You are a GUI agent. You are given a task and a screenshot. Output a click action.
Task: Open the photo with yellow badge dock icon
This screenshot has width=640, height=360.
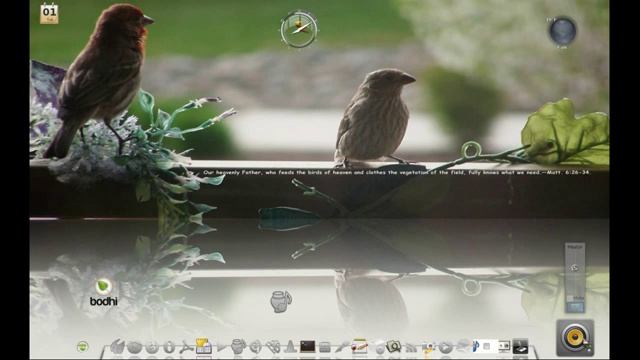pos(428,348)
